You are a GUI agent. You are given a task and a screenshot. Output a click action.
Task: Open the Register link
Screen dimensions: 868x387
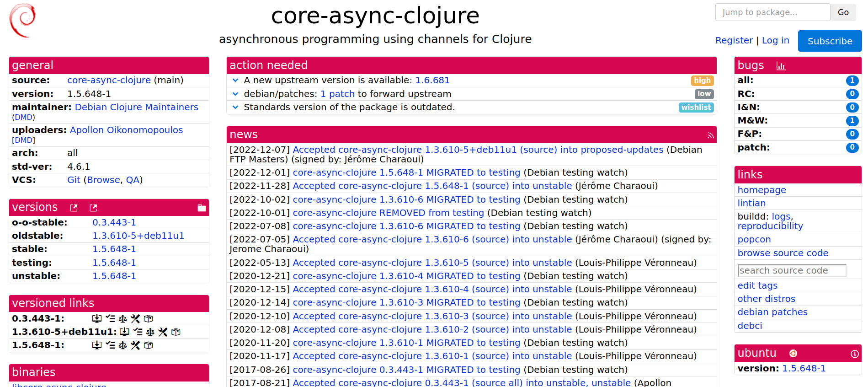[x=734, y=41]
